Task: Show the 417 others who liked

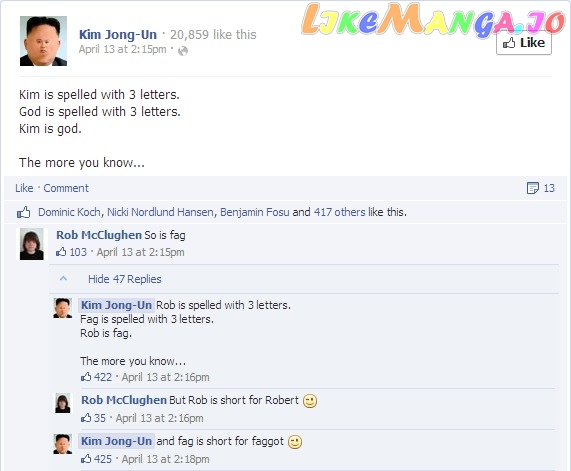Action: (339, 212)
